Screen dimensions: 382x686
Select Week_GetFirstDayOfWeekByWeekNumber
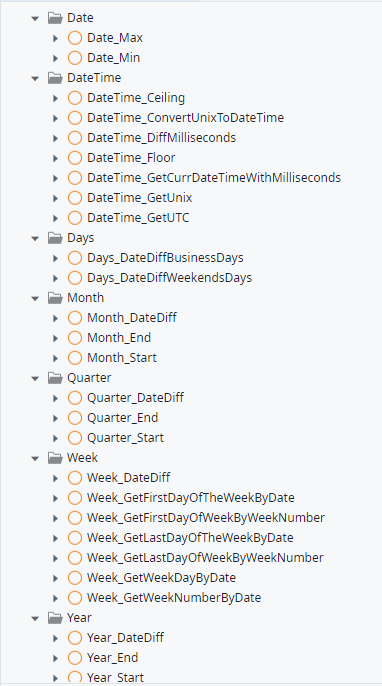click(x=206, y=518)
